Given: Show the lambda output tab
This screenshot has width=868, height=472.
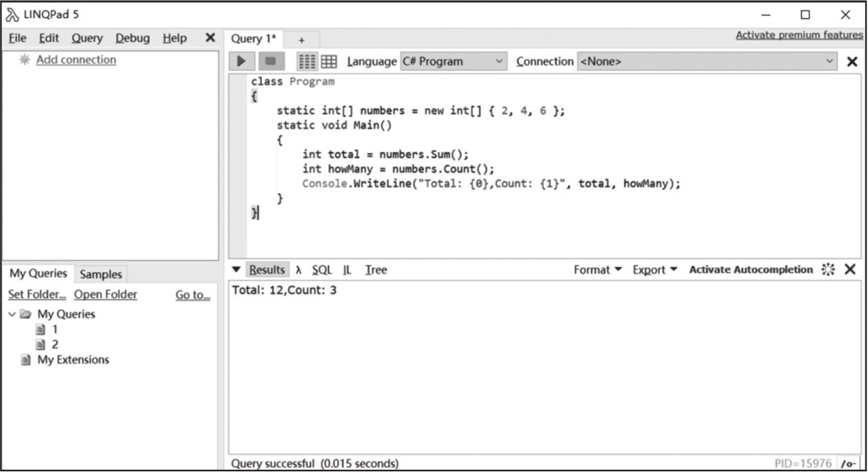Looking at the screenshot, I should 299,270.
